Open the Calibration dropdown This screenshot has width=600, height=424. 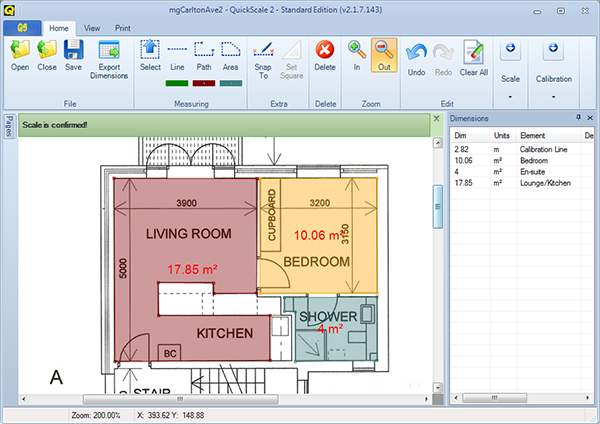click(554, 97)
